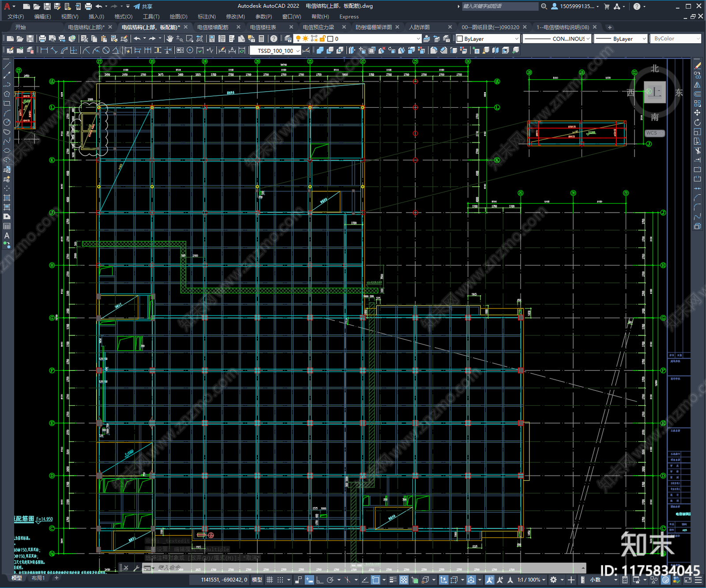
Task: Click the Search magnifier icon
Action: tap(544, 6)
